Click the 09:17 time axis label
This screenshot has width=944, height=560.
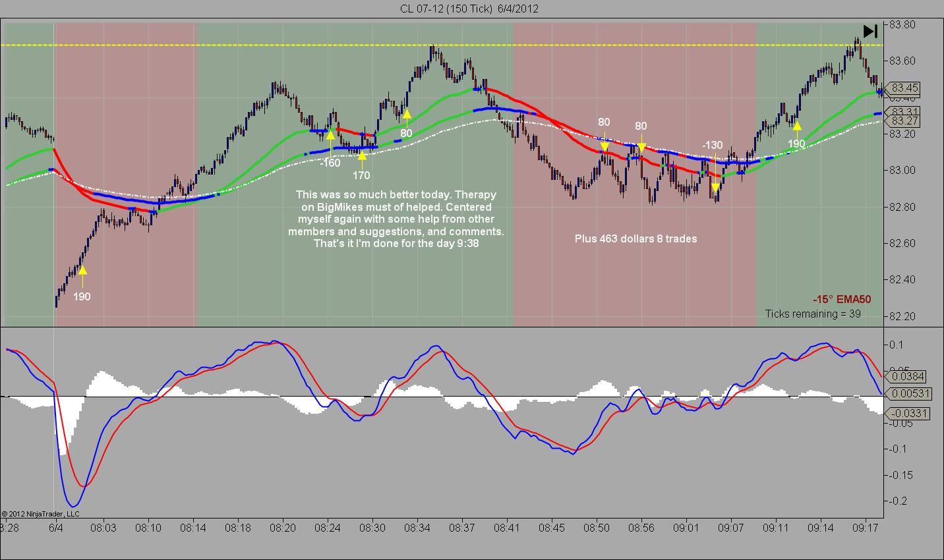point(865,528)
